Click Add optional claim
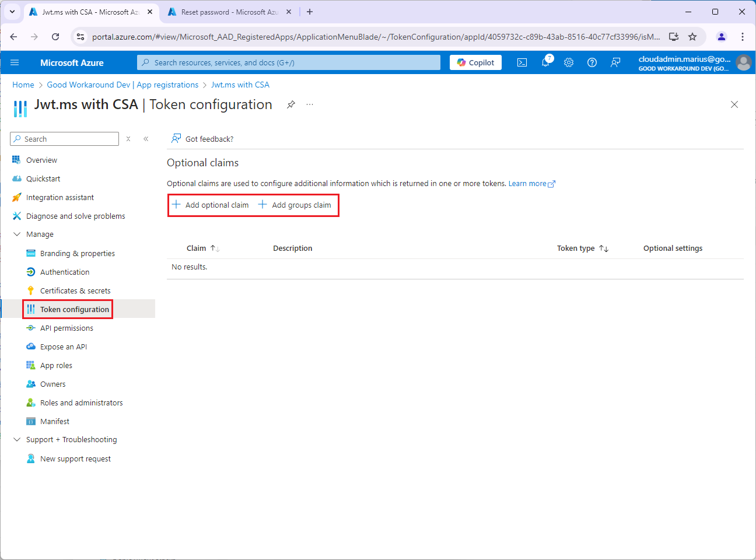Image resolution: width=756 pixels, height=560 pixels. pyautogui.click(x=211, y=205)
